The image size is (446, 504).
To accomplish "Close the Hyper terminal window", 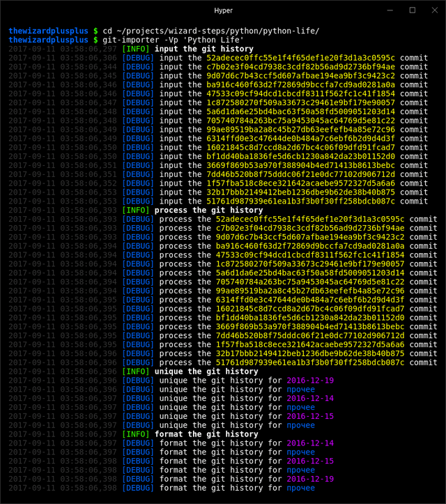I will pos(434,10).
